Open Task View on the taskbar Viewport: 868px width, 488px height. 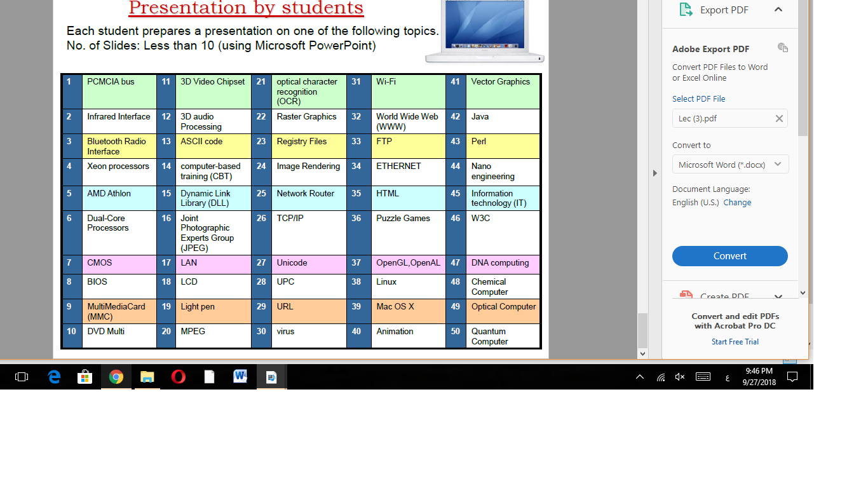tap(22, 377)
